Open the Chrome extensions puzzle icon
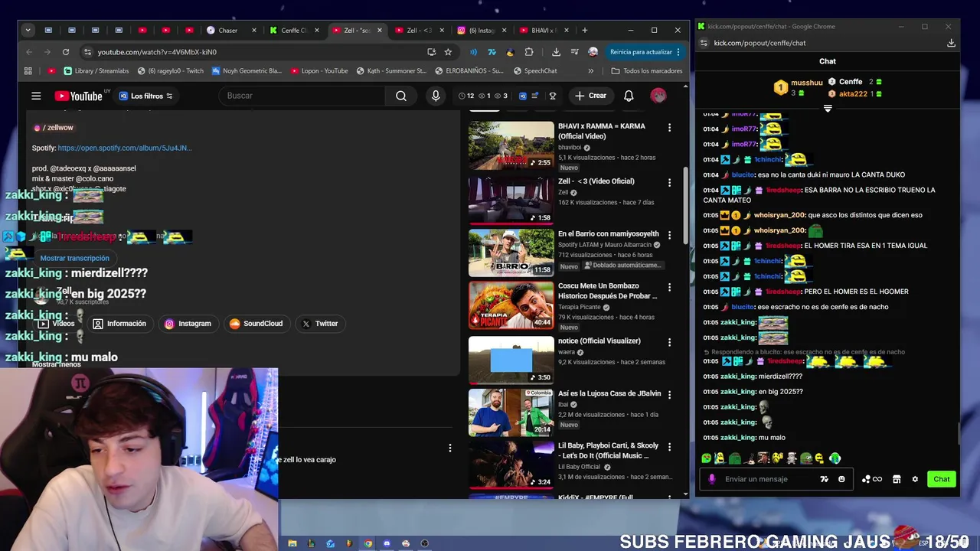Screen dimensions: 980x551 coord(529,52)
